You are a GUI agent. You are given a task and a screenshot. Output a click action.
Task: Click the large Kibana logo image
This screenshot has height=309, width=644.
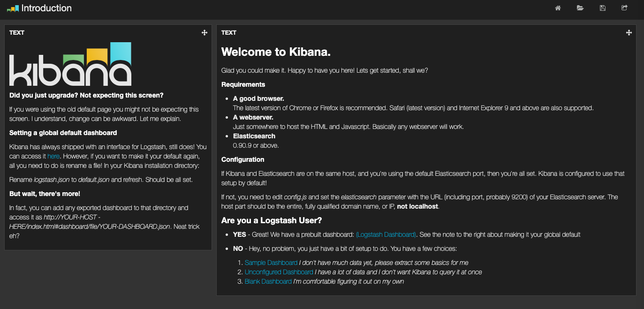pos(70,64)
